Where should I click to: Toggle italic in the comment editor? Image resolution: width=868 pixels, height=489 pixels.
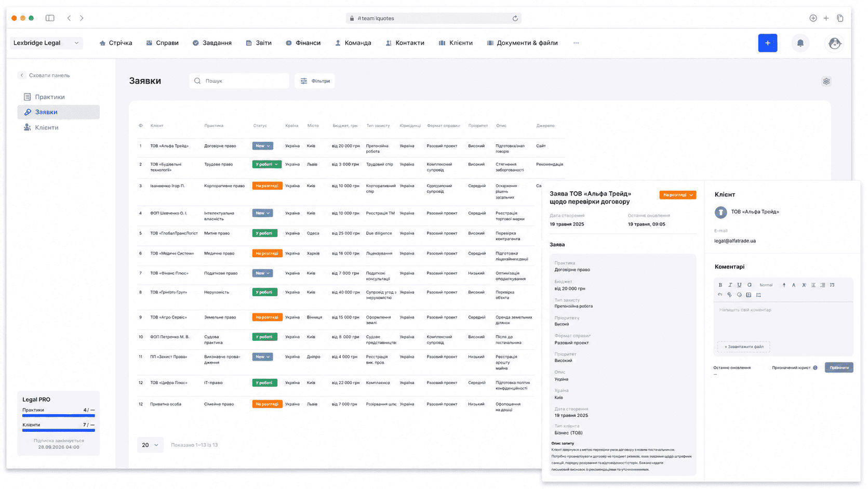point(730,285)
